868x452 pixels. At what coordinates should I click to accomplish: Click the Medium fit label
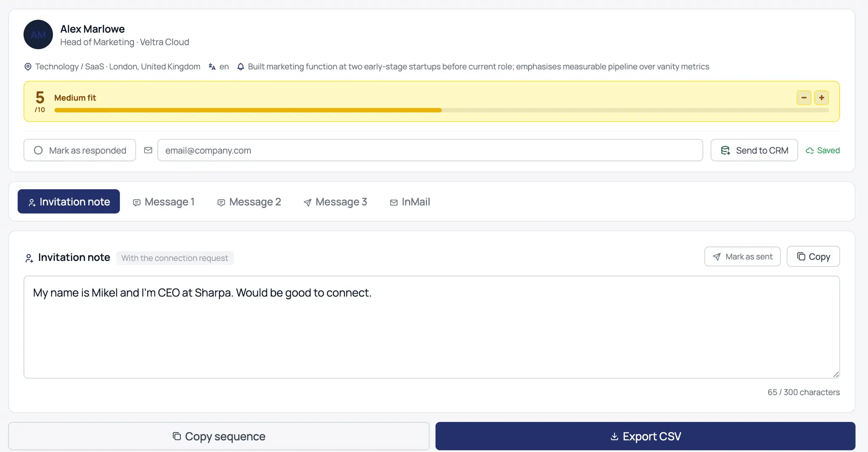click(x=75, y=98)
